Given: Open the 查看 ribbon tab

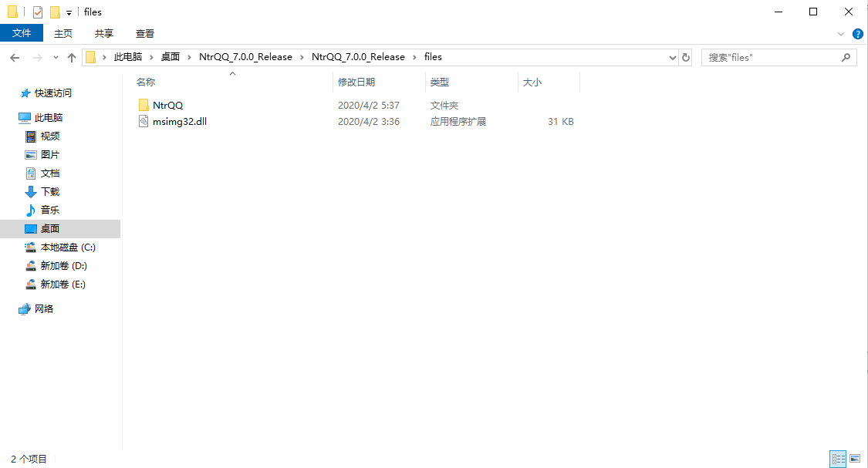Looking at the screenshot, I should point(145,33).
